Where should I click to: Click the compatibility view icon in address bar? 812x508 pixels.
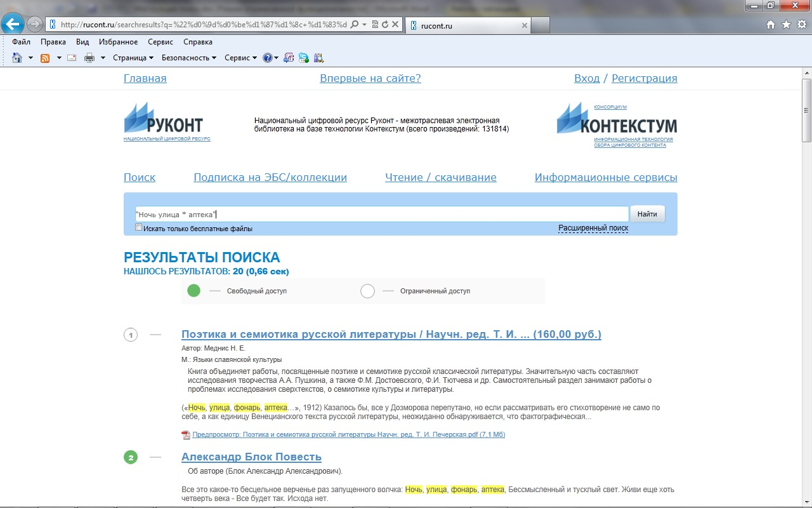(x=375, y=25)
